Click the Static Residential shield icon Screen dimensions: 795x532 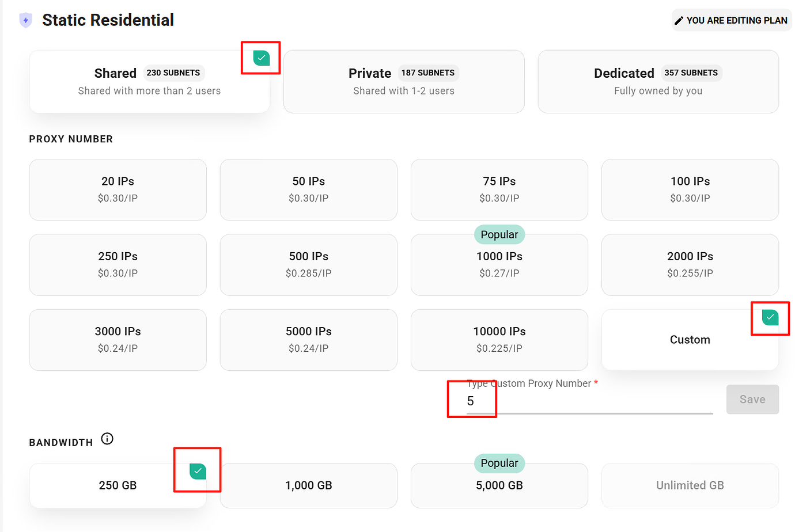click(x=26, y=20)
